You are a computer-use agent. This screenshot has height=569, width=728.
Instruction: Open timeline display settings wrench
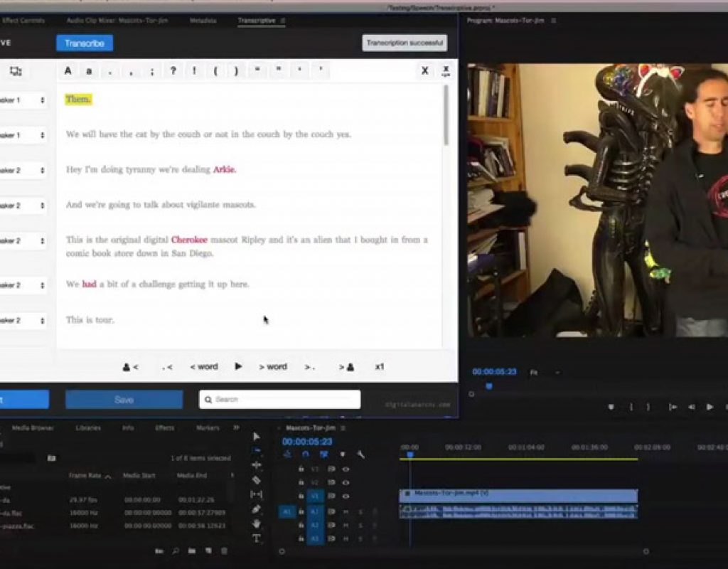pyautogui.click(x=360, y=454)
